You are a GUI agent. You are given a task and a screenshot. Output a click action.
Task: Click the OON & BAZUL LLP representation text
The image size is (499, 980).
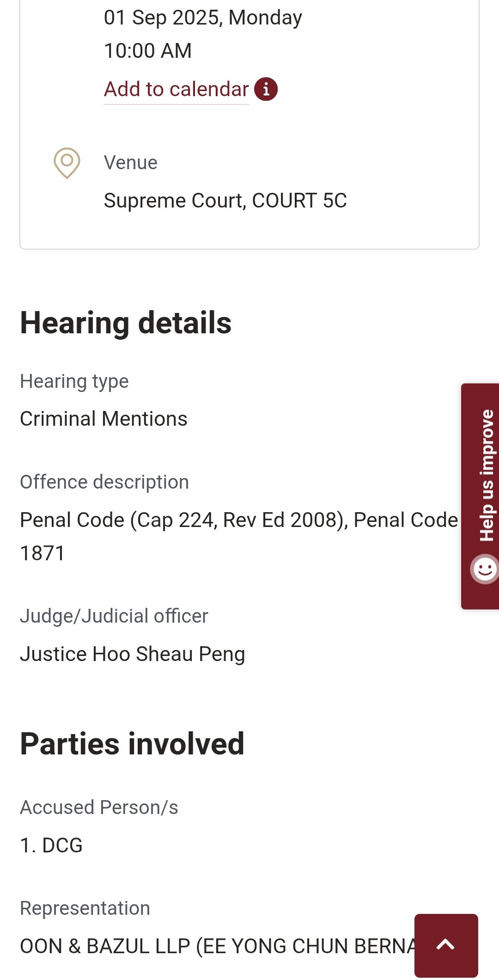pyautogui.click(x=217, y=946)
